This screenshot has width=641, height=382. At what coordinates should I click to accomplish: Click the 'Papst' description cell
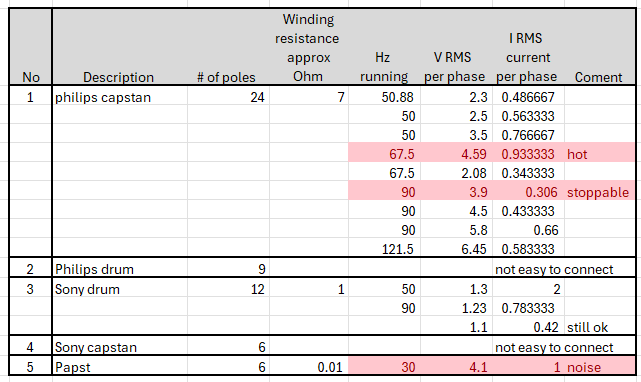[x=120, y=367]
